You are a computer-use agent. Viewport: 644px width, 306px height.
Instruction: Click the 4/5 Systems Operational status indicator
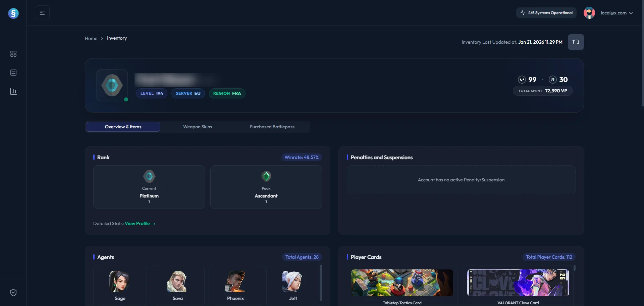point(546,12)
